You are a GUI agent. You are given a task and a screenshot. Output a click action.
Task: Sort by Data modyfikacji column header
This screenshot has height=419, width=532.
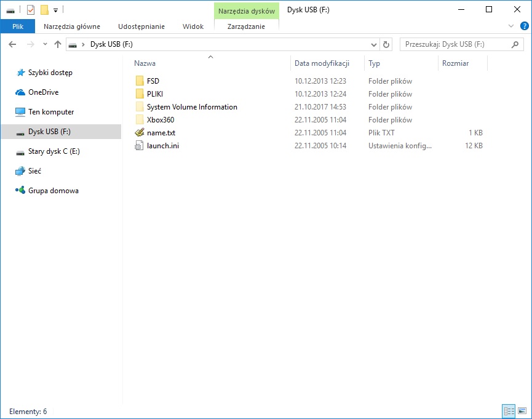coord(322,63)
